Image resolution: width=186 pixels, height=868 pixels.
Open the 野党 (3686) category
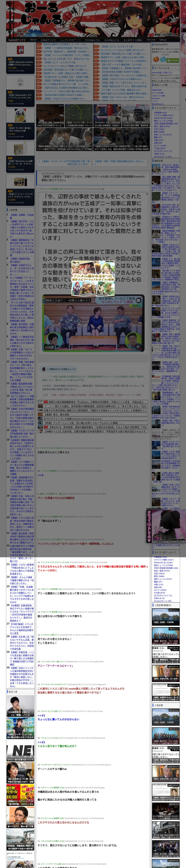coord(159,132)
